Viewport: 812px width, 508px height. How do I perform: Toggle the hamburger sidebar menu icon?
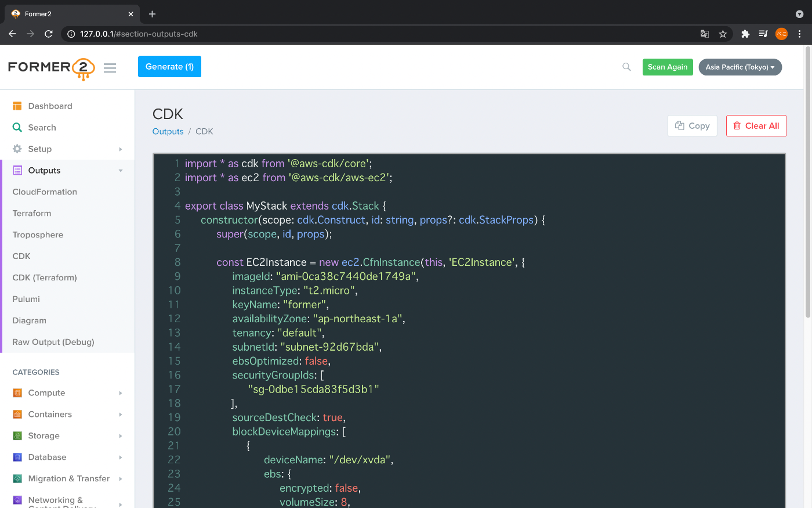(110, 68)
